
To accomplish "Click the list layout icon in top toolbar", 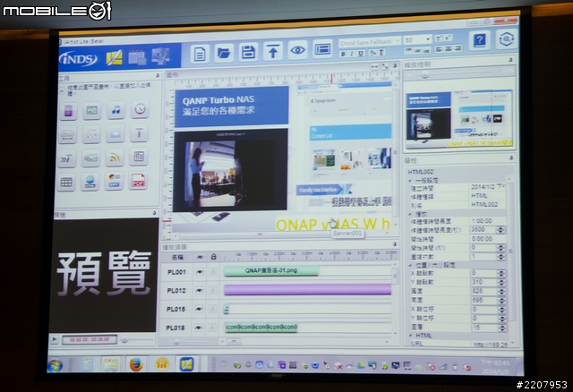I will pyautogui.click(x=322, y=49).
